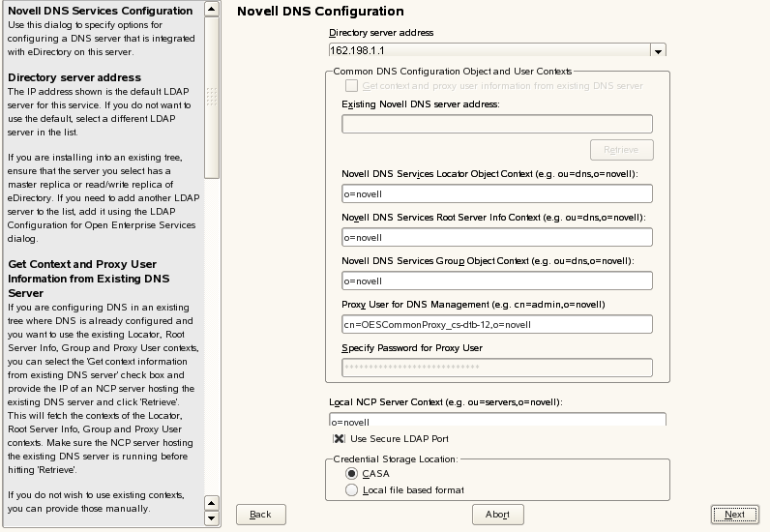Open the Directory server address dropdown arrow
Image resolution: width=770 pixels, height=532 pixels.
658,51
